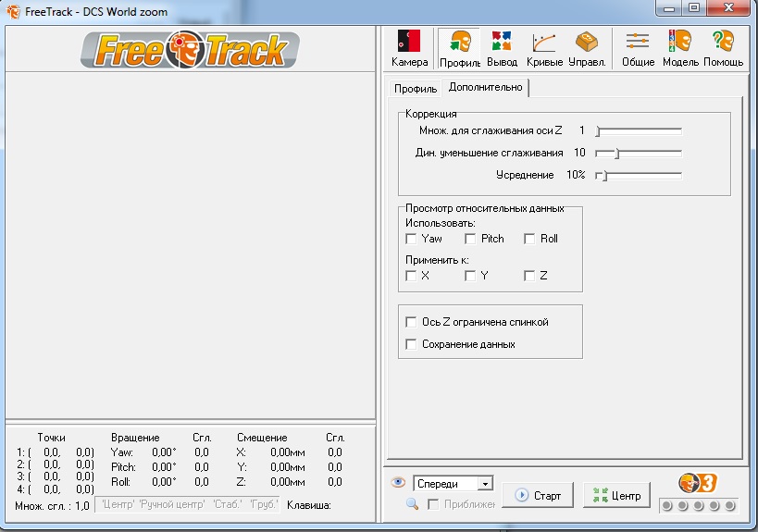Enable the Roll checkbox
758x532 pixels.
pyautogui.click(x=529, y=239)
